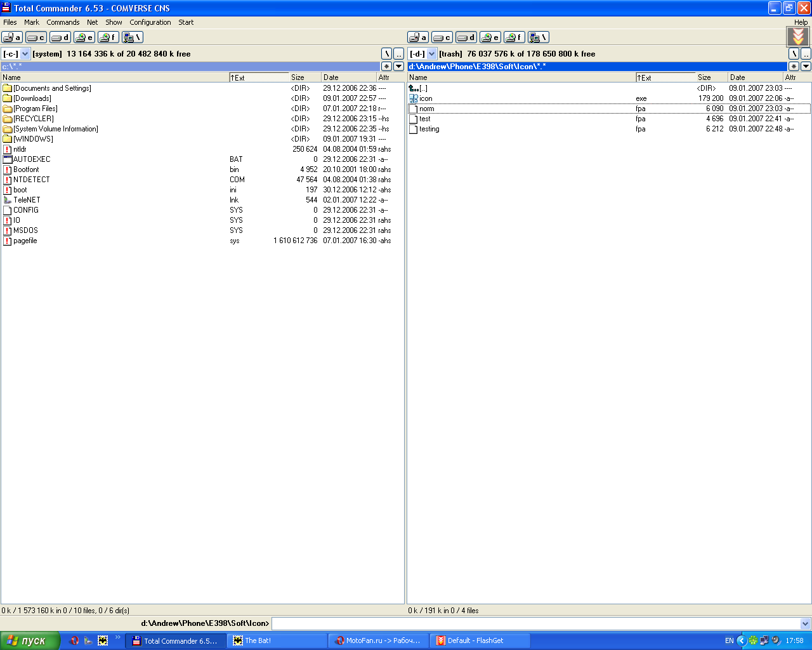Expand hidden system tray icons arrow

pos(741,640)
